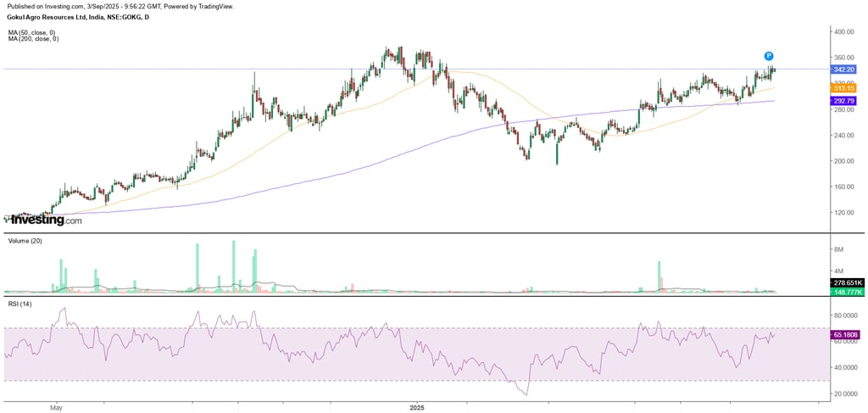Click the volume value 278.651K label

[845, 283]
